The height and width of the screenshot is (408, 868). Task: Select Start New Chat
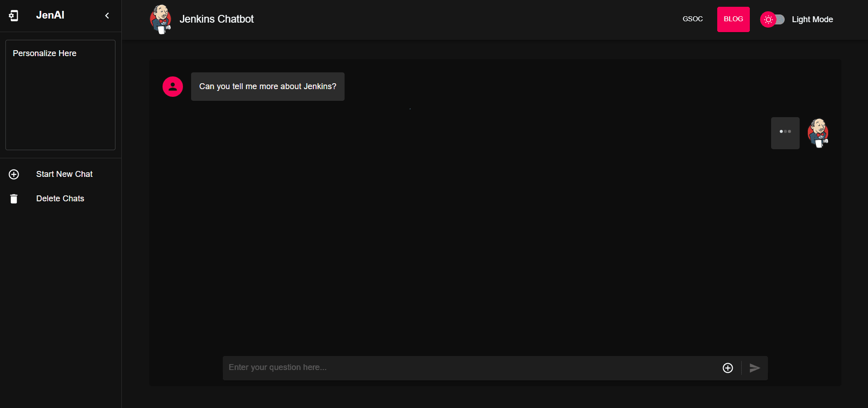(x=64, y=174)
